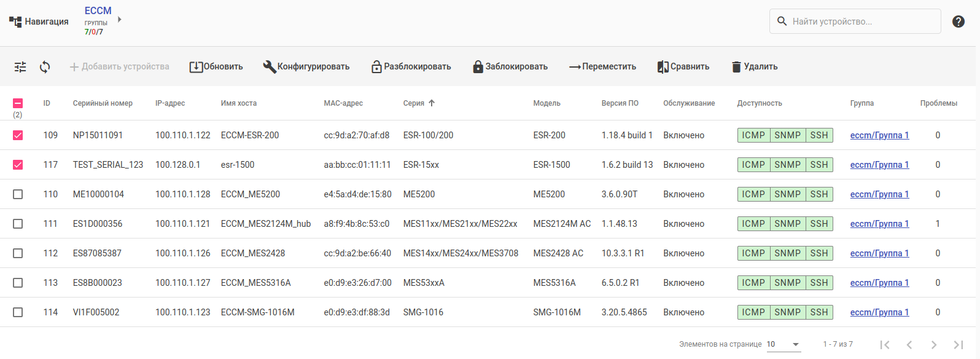Screen dimensions: 980x359
Task: Expand the ECCM group breadcrumb arrow
Action: coord(120,20)
